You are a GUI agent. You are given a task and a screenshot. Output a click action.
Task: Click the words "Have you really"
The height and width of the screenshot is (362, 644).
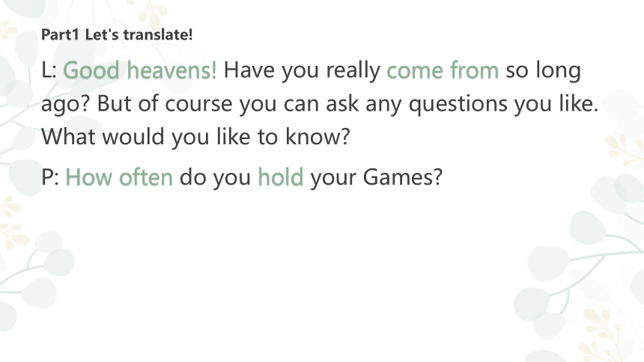coord(302,70)
